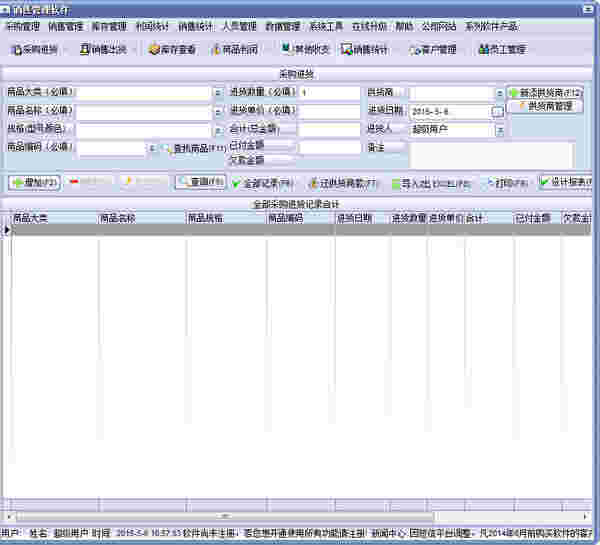600x545 pixels.
Task: Open the 采购进货 toolbar button
Action: 34,48
